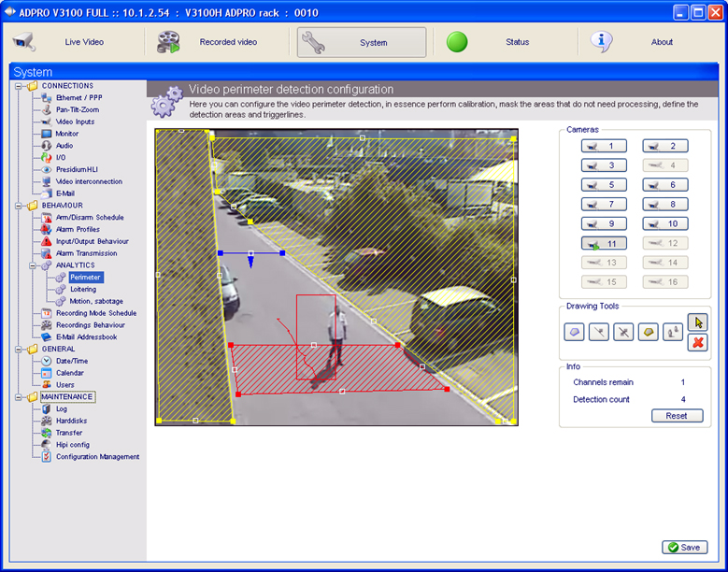Toggle camera 1 button

tap(604, 146)
